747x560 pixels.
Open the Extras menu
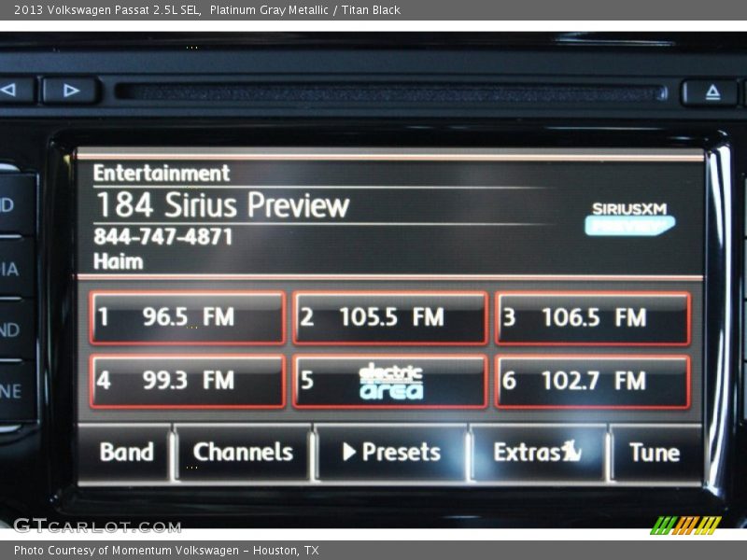539,453
